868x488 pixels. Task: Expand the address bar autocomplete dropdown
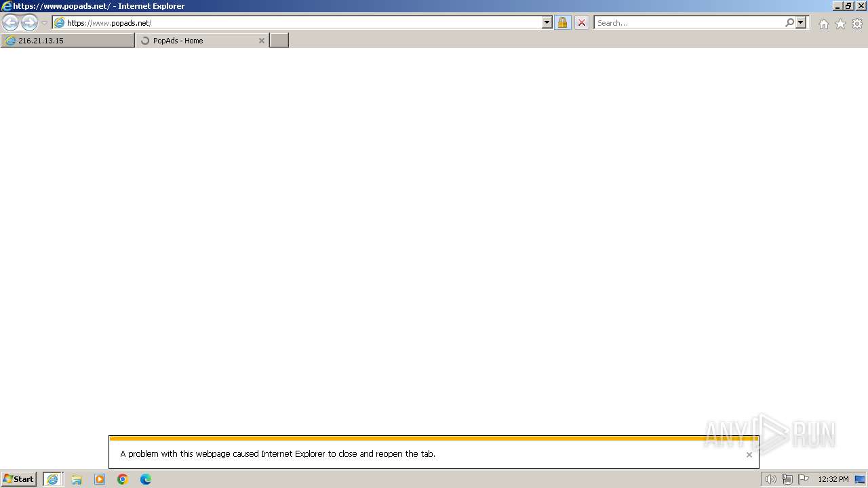pyautogui.click(x=547, y=23)
